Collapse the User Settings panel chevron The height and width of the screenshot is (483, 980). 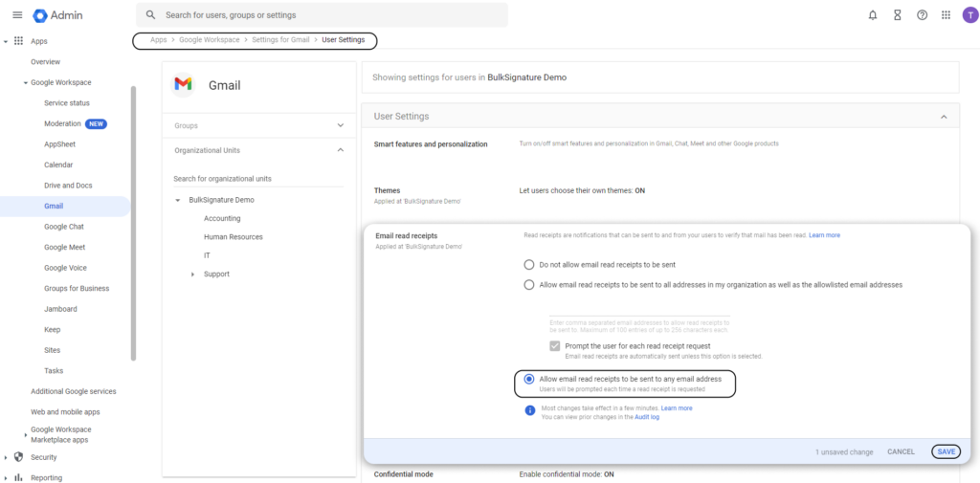coord(944,117)
